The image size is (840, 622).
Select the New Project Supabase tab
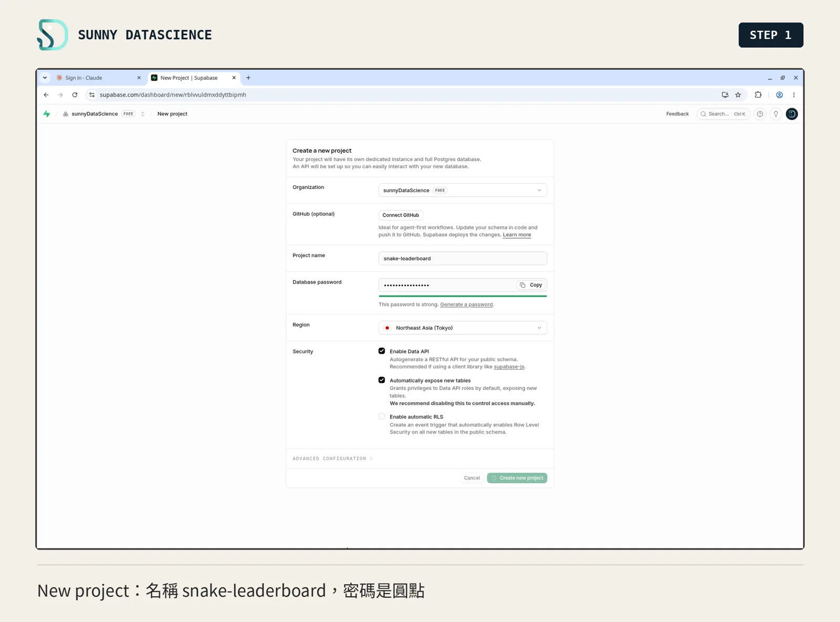[x=194, y=78]
